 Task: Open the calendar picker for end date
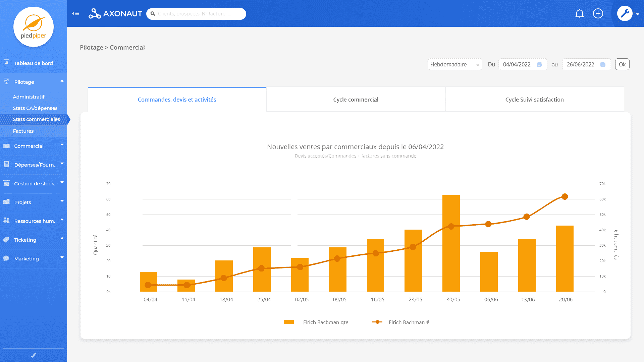(603, 64)
